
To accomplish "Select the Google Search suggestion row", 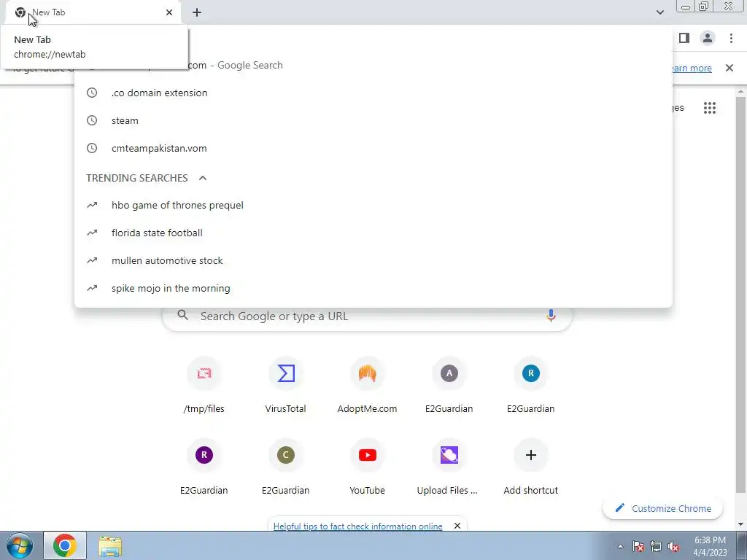I will 373,65.
